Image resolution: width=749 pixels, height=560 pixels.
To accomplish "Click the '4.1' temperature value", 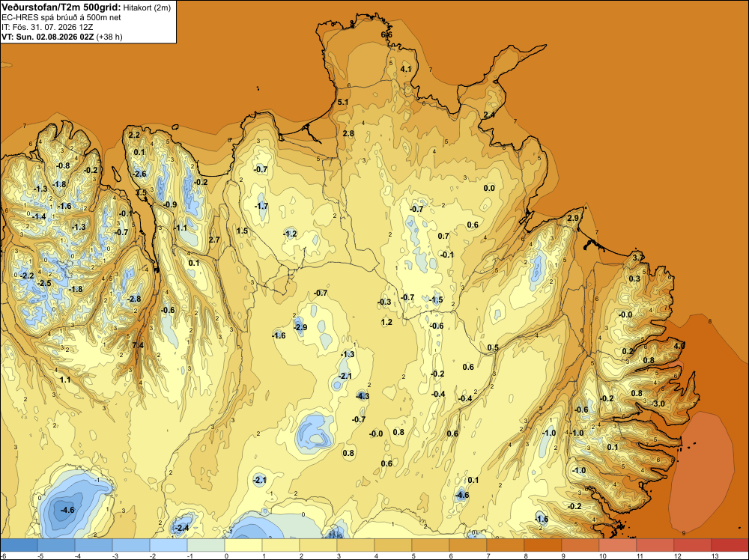I will (x=405, y=69).
